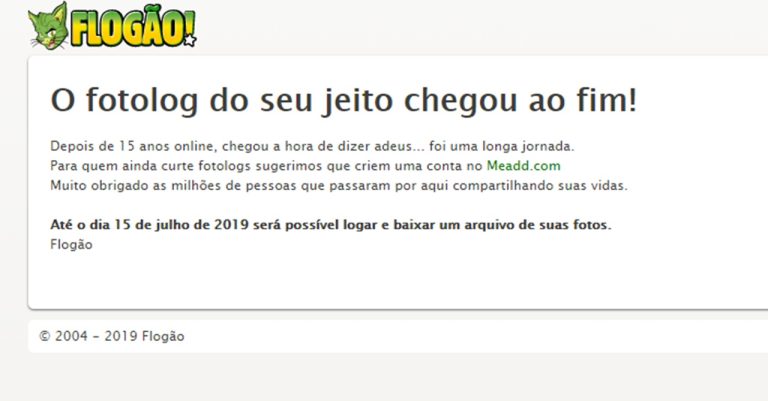Select the word 'fotolog' in the heading
Image resolution: width=768 pixels, height=401 pixels.
point(142,100)
